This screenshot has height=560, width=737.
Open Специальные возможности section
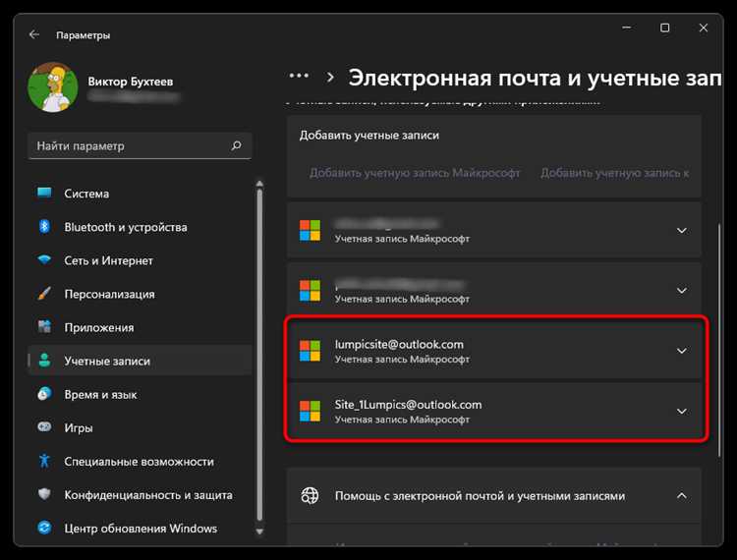tap(140, 462)
